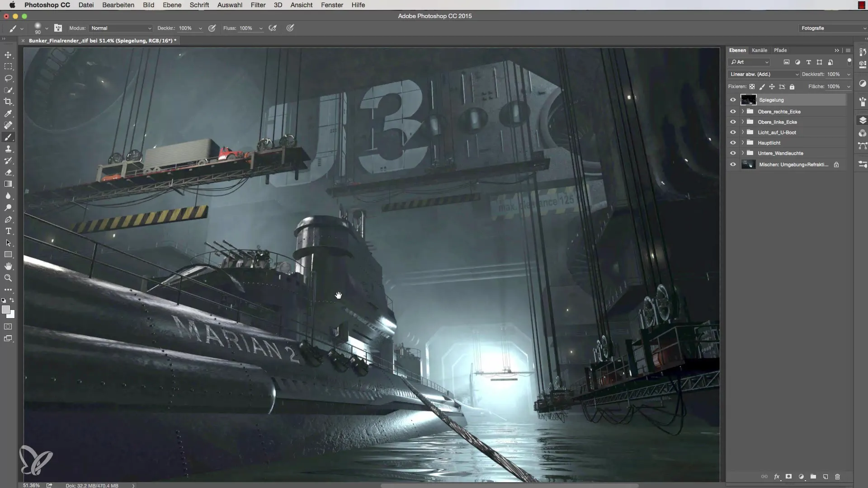868x488 pixels.
Task: Click the background color swatch
Action: point(12,315)
